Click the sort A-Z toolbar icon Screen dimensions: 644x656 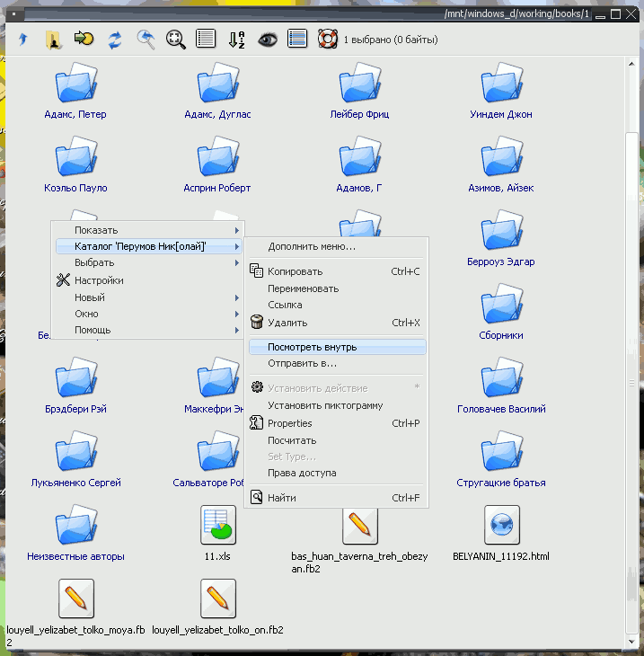tap(237, 40)
